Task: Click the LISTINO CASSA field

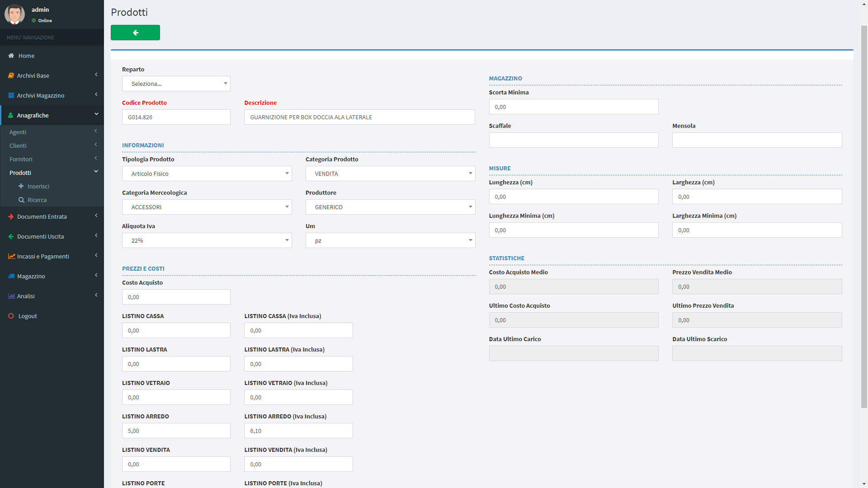Action: 176,330
